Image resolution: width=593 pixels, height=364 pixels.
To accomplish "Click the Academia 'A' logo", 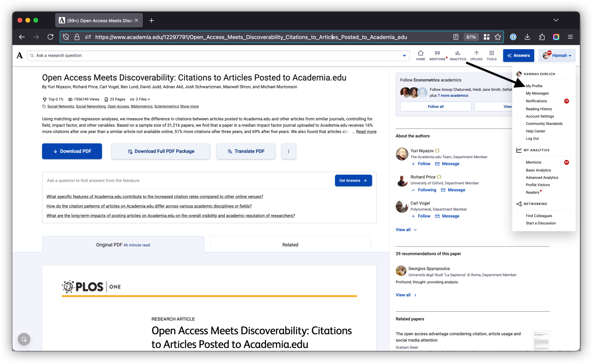I will tap(19, 56).
